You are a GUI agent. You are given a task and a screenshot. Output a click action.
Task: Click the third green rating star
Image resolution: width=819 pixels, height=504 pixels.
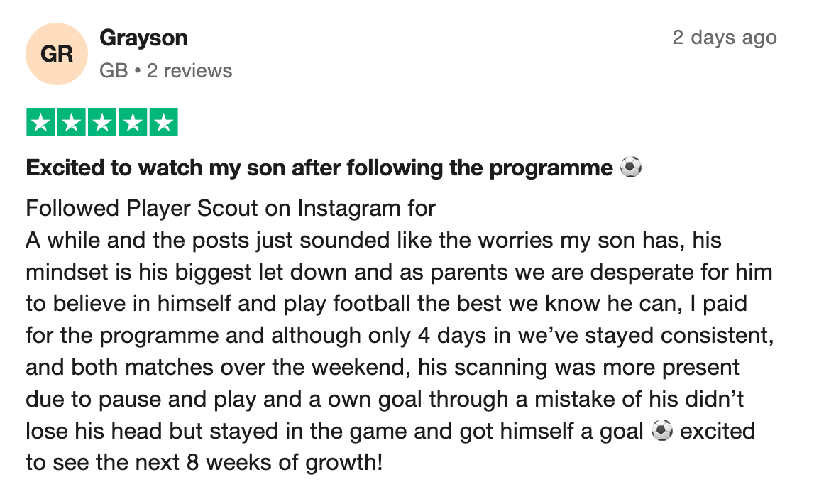coord(102,122)
